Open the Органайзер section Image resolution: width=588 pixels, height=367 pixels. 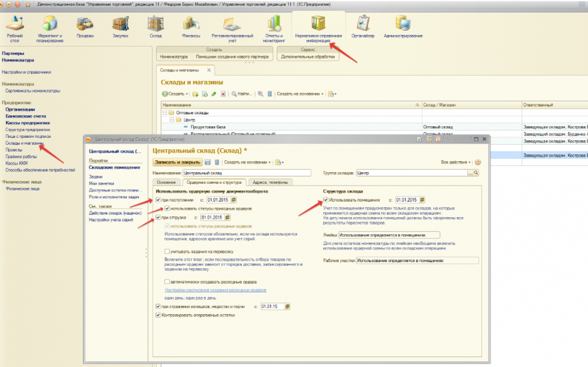coord(363,27)
